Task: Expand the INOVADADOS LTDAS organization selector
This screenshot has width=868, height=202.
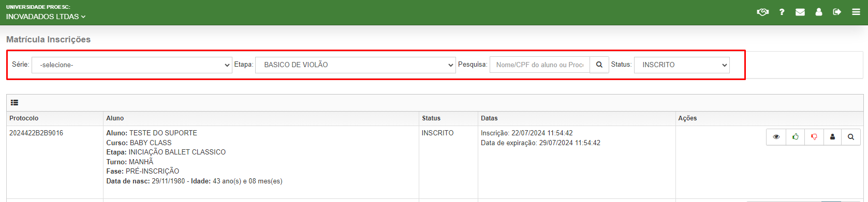Action: (x=46, y=17)
